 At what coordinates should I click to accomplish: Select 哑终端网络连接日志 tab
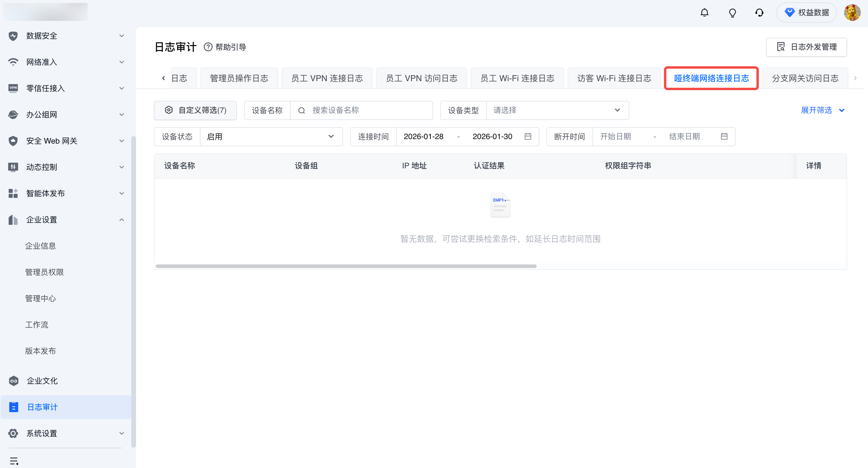[x=711, y=78]
